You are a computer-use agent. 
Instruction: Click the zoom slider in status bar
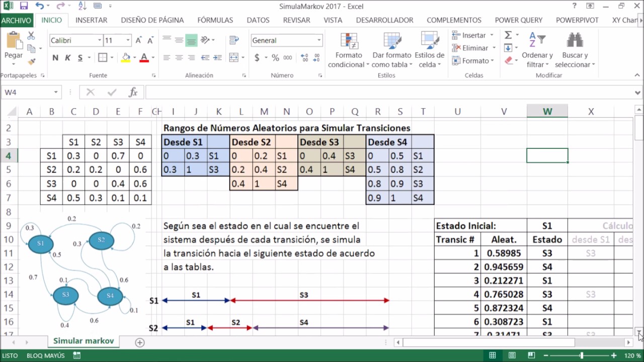(582, 355)
